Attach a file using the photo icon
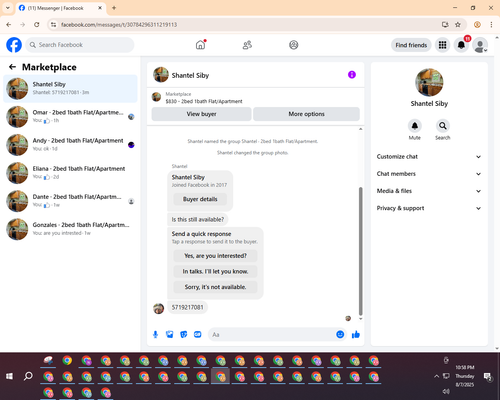Image resolution: width=500 pixels, height=400 pixels. (170, 334)
